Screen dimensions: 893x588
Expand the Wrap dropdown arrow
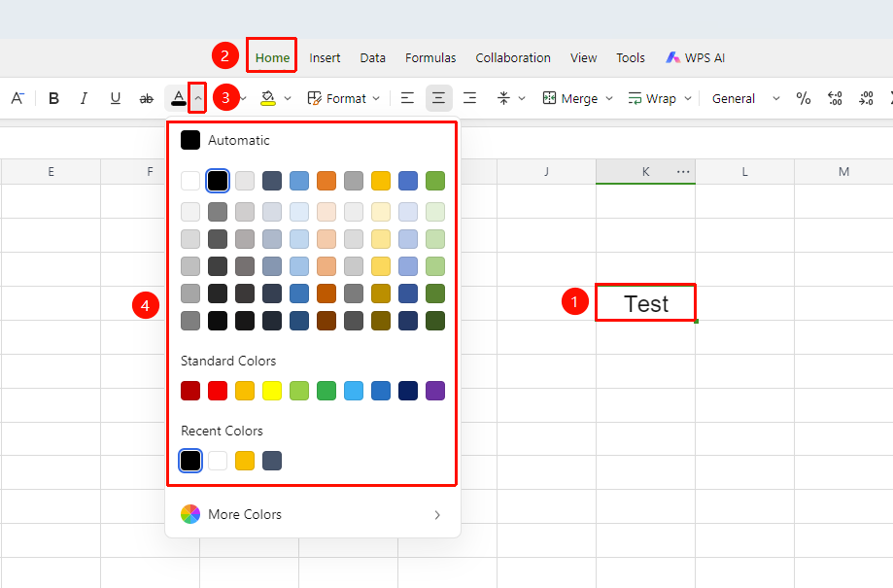coord(688,98)
